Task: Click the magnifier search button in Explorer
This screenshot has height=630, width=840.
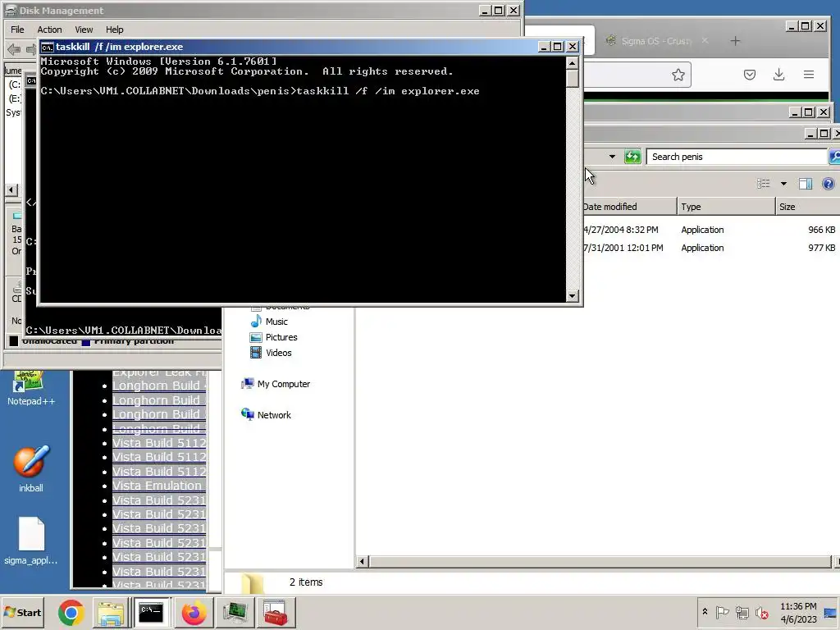Action: (x=834, y=157)
